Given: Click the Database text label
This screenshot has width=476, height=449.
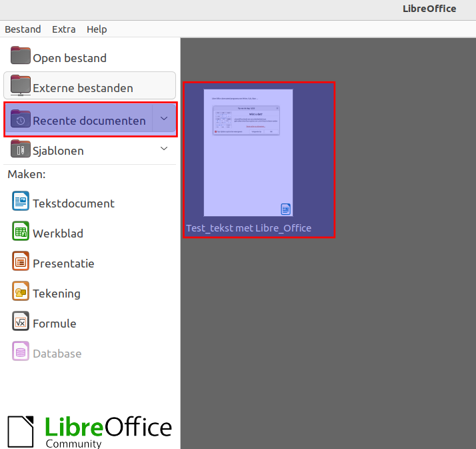Looking at the screenshot, I should tap(57, 354).
